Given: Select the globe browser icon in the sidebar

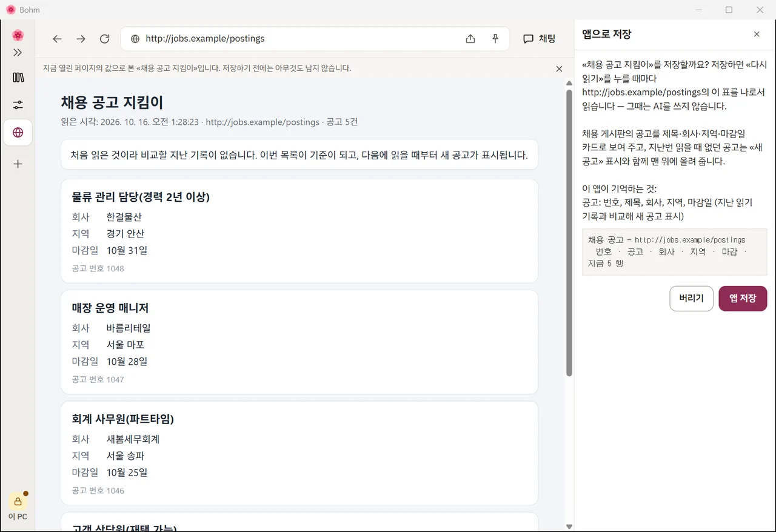Looking at the screenshot, I should [x=18, y=132].
